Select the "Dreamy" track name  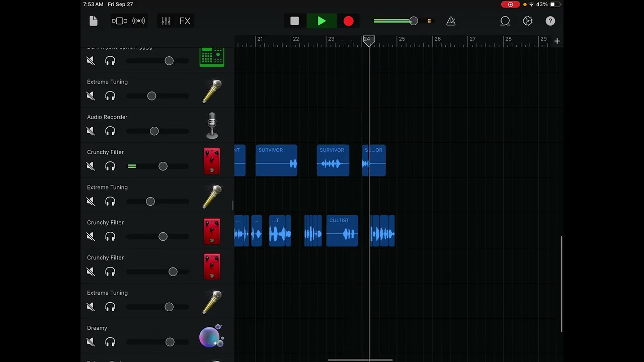click(97, 328)
